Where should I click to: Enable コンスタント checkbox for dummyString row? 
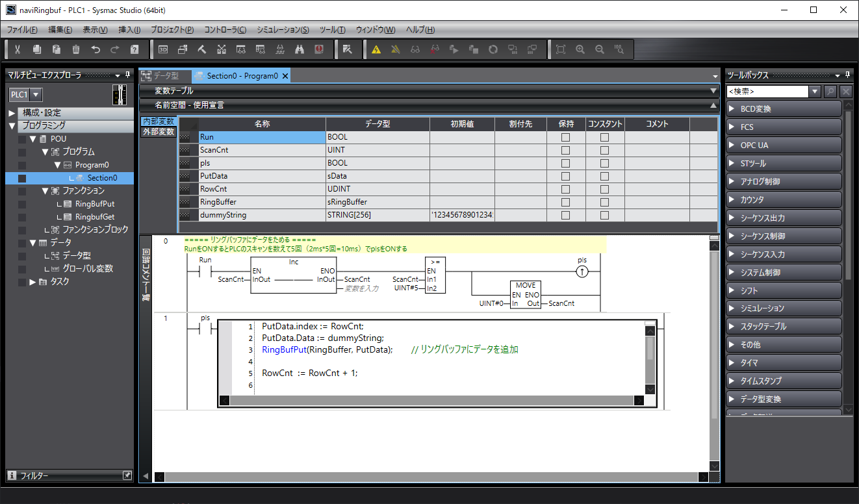[x=604, y=215]
